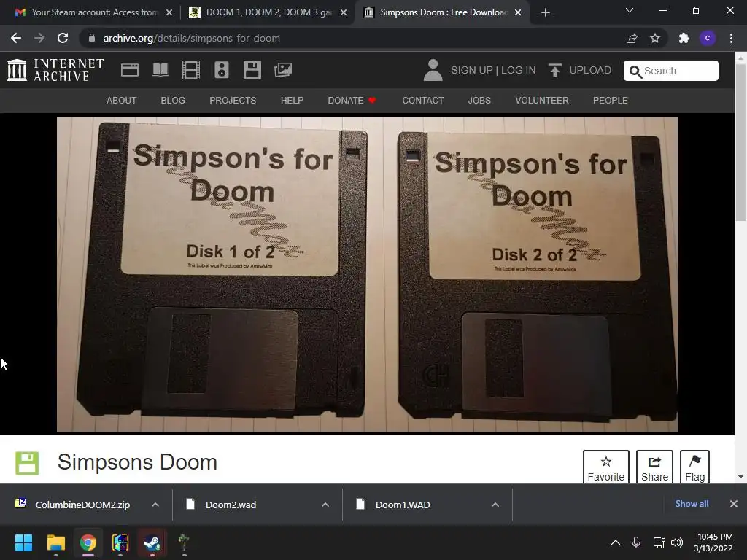Show hidden system tray icons
Image resolution: width=747 pixels, height=560 pixels.
click(616, 542)
